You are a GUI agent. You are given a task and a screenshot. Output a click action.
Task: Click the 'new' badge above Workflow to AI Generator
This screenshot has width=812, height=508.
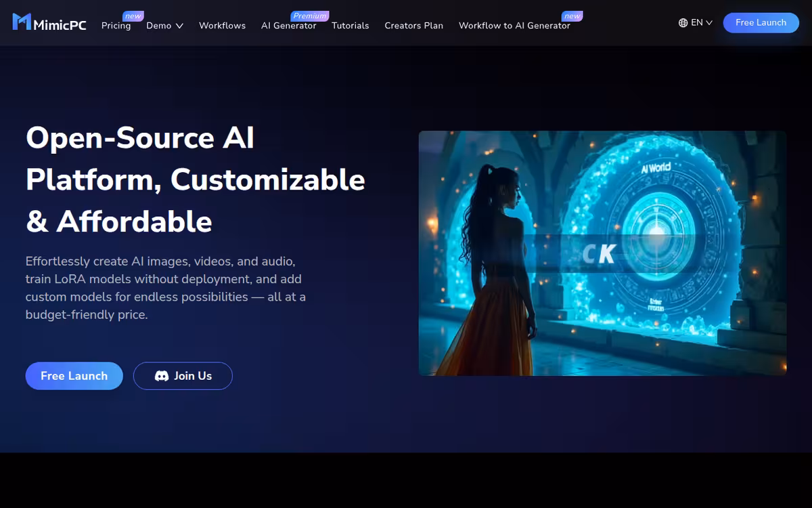pos(572,16)
